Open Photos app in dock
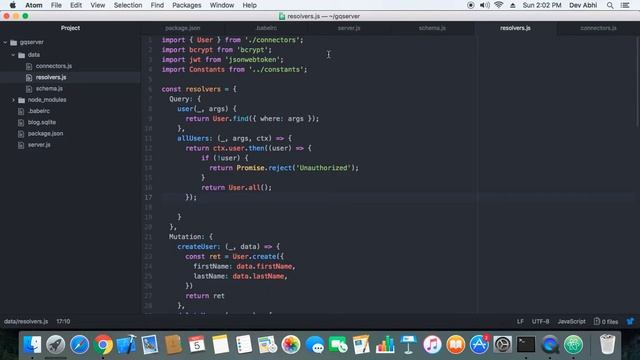The width and height of the screenshot is (640, 360). pyautogui.click(x=291, y=344)
